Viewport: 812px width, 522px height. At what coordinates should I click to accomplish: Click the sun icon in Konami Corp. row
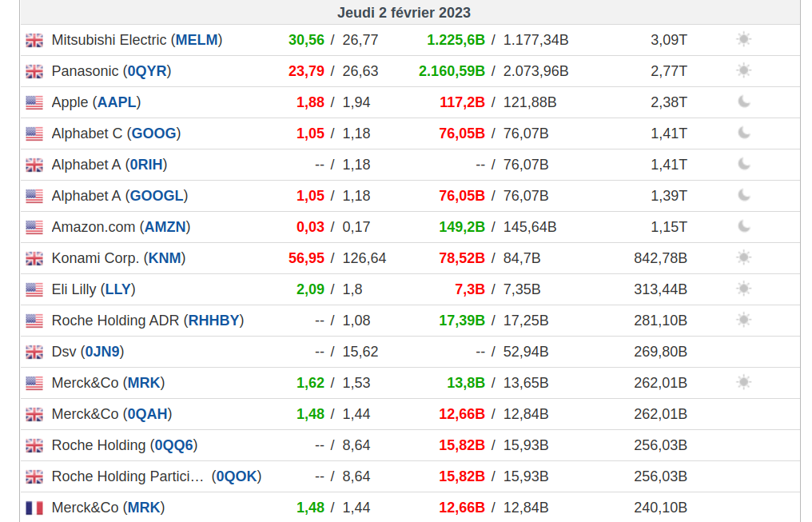(x=743, y=257)
